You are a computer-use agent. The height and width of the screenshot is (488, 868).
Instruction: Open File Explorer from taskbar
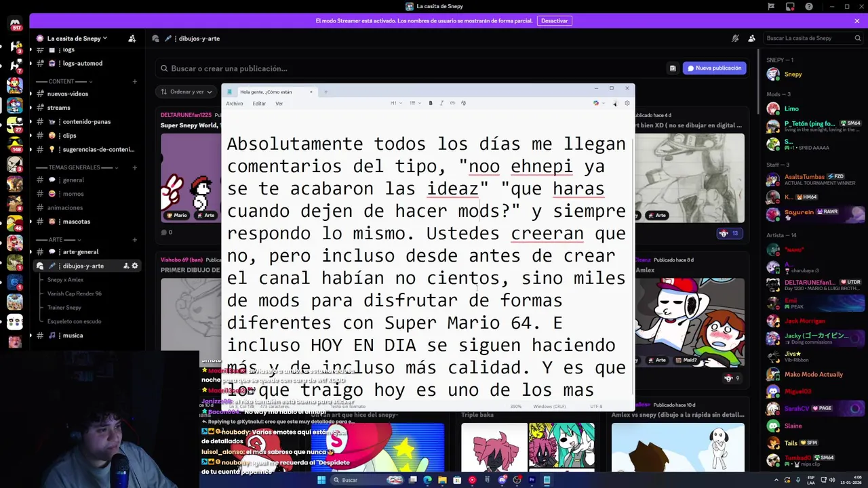pos(442,480)
